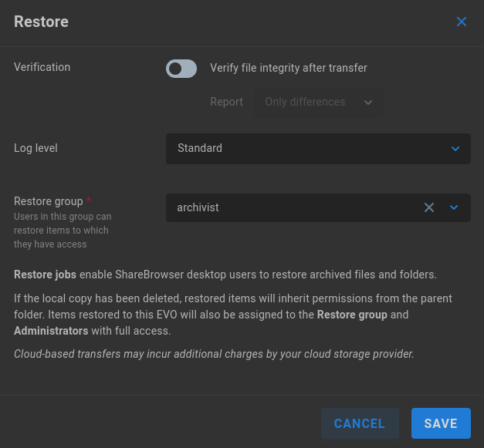Click the Restore group label

(x=49, y=201)
